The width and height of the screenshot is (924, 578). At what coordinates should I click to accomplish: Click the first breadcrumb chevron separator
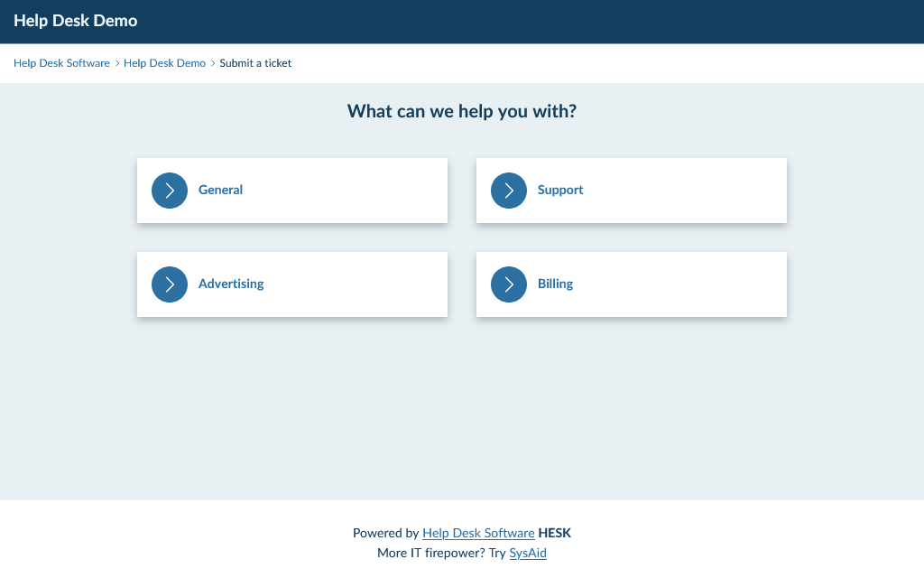117,63
